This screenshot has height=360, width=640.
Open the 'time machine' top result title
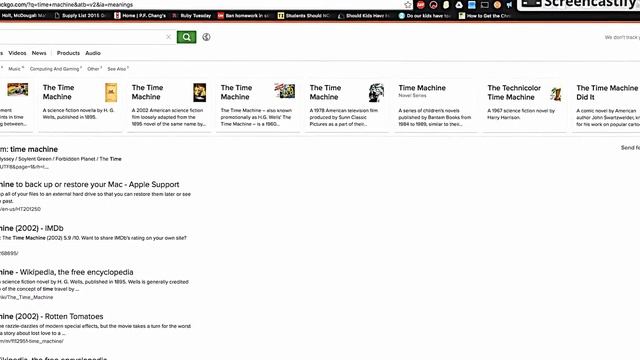pos(29,149)
